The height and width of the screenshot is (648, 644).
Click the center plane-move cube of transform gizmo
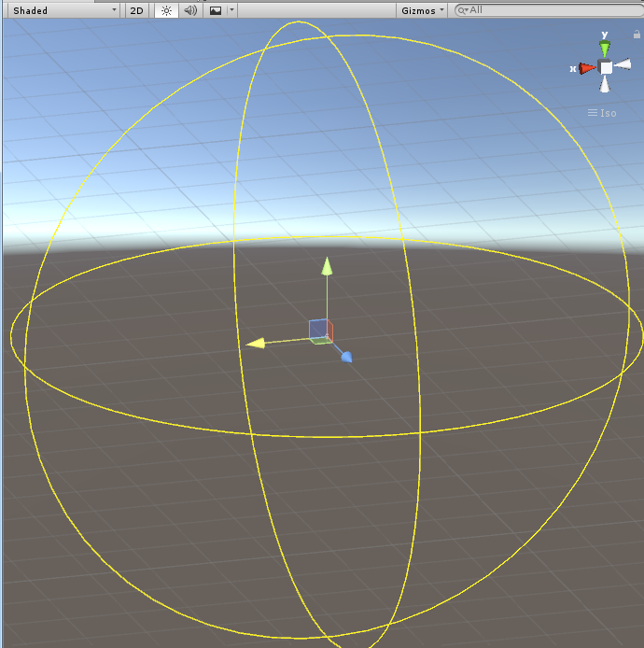point(320,331)
